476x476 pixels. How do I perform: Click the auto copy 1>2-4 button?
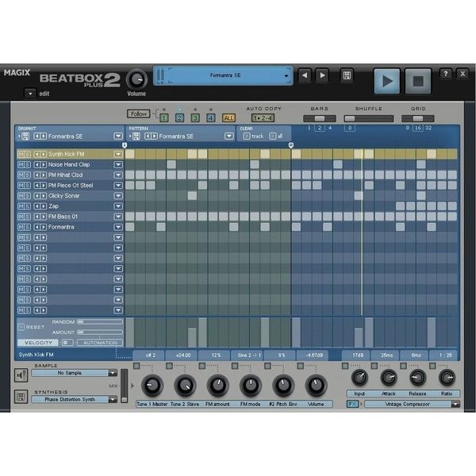click(x=264, y=117)
